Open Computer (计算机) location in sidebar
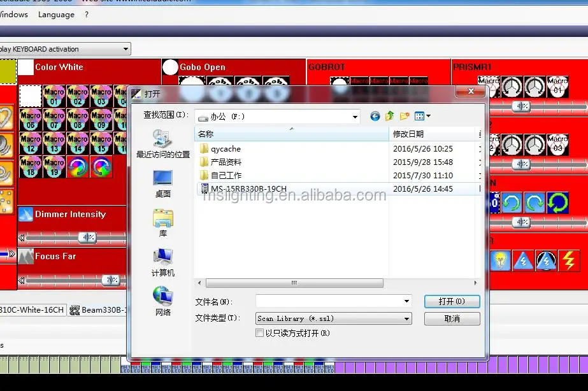Image resolution: width=588 pixels, height=391 pixels. [x=162, y=261]
